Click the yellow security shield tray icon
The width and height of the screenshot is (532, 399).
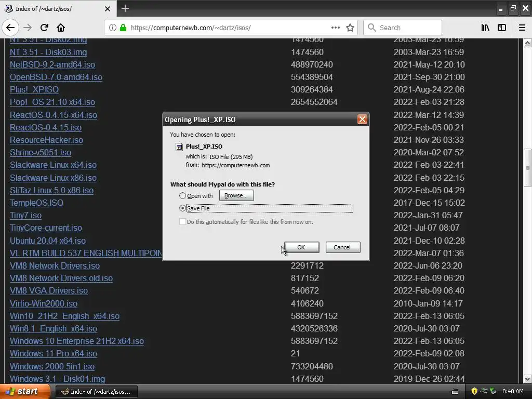pyautogui.click(x=474, y=391)
